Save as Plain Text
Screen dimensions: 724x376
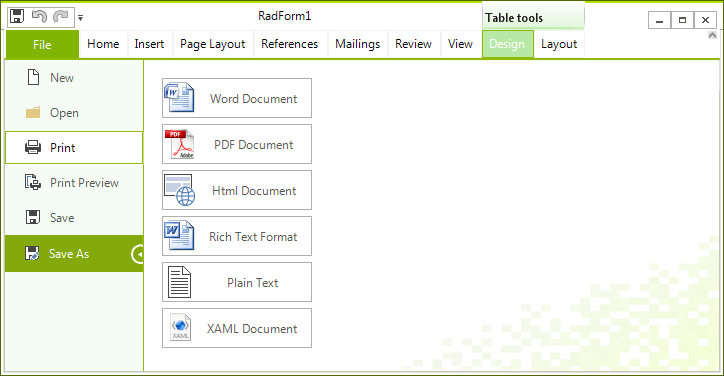point(237,282)
